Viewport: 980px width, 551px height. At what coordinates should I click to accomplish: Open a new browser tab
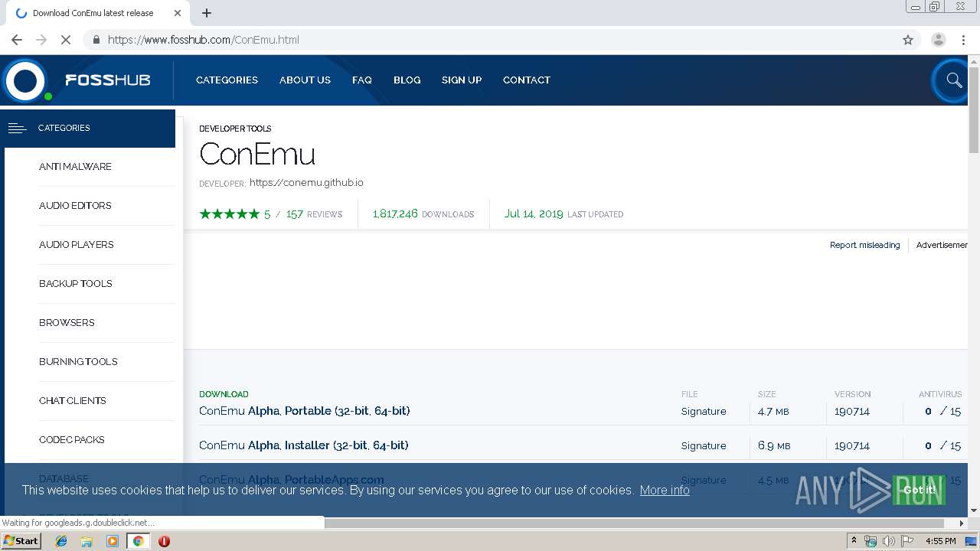pyautogui.click(x=207, y=13)
